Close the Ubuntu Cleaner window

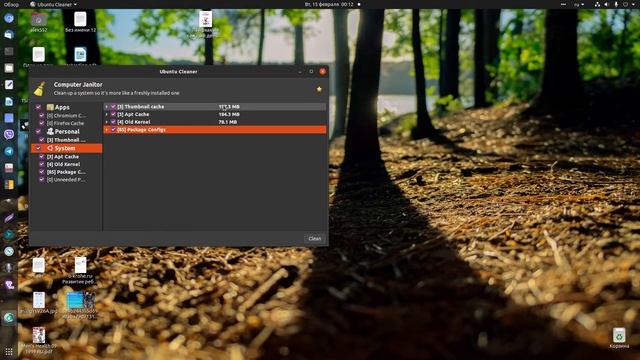point(322,71)
